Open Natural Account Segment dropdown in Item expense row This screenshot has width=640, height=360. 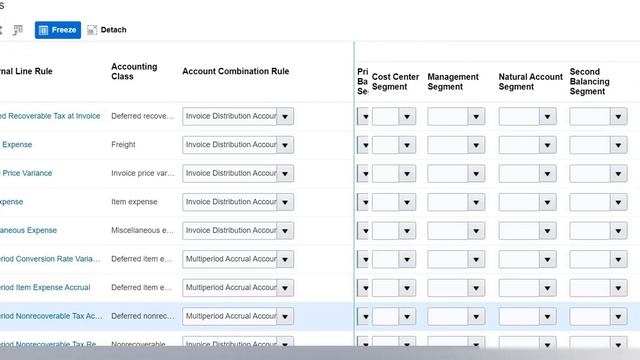tap(547, 202)
